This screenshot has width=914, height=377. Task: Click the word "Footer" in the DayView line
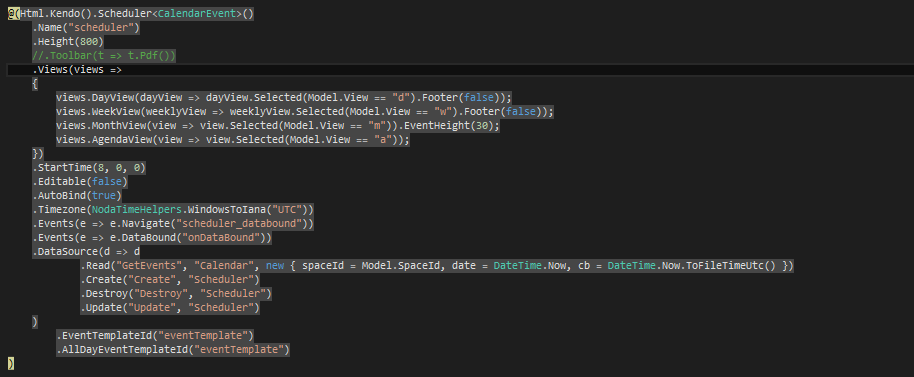440,97
